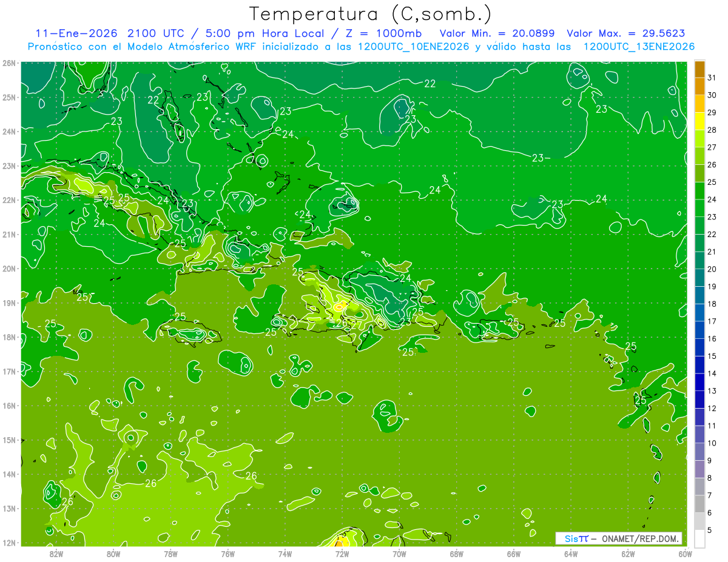728x562 pixels.
Task: Click the '19N' latitude axis label
Action: (x=9, y=303)
